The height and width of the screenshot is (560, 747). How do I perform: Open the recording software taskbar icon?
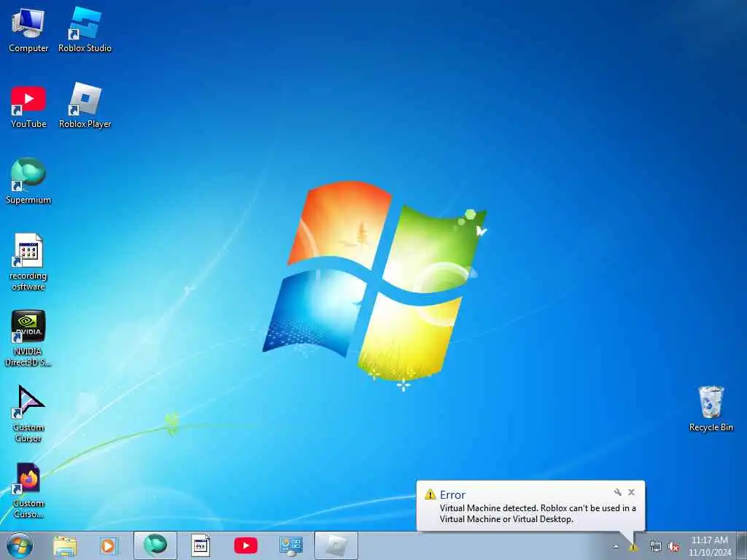[201, 545]
